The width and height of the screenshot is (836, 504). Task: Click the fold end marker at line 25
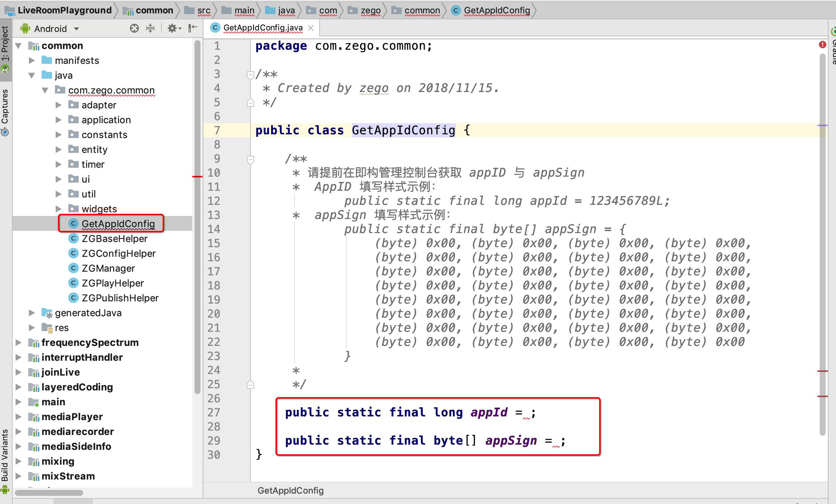pos(250,385)
